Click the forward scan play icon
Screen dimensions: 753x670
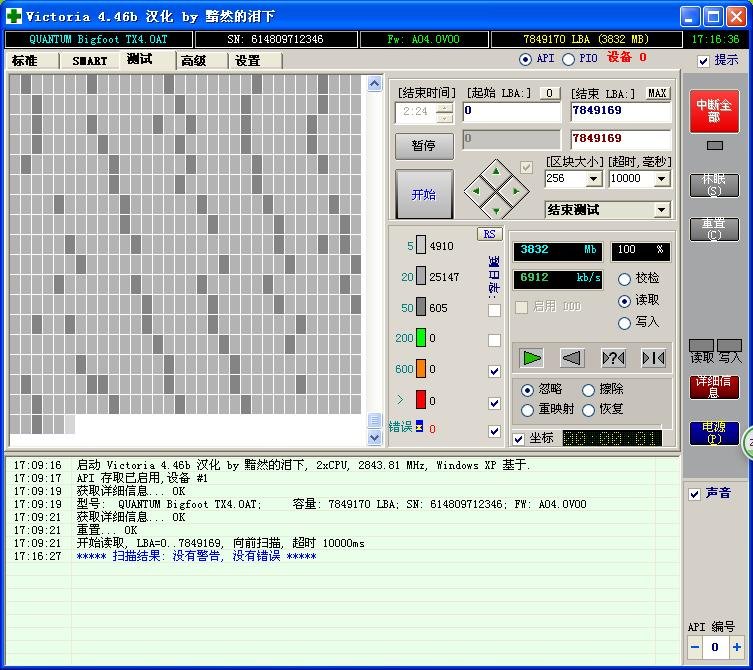click(532, 357)
